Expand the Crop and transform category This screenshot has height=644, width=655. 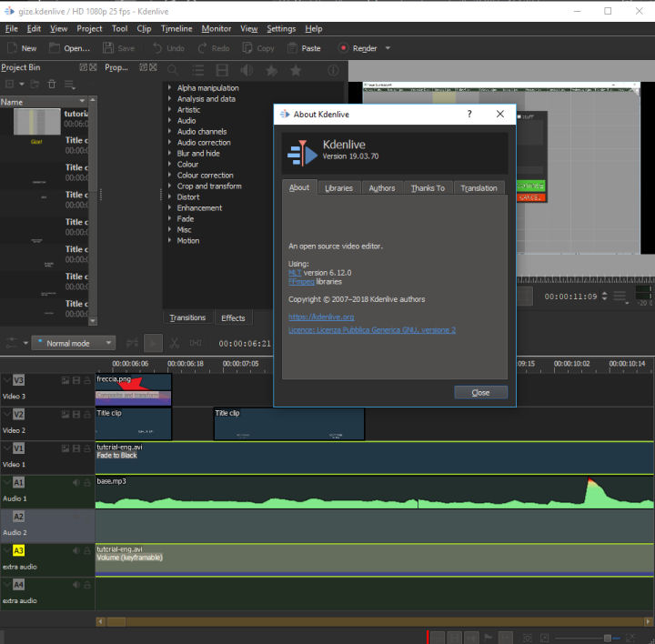tap(169, 186)
